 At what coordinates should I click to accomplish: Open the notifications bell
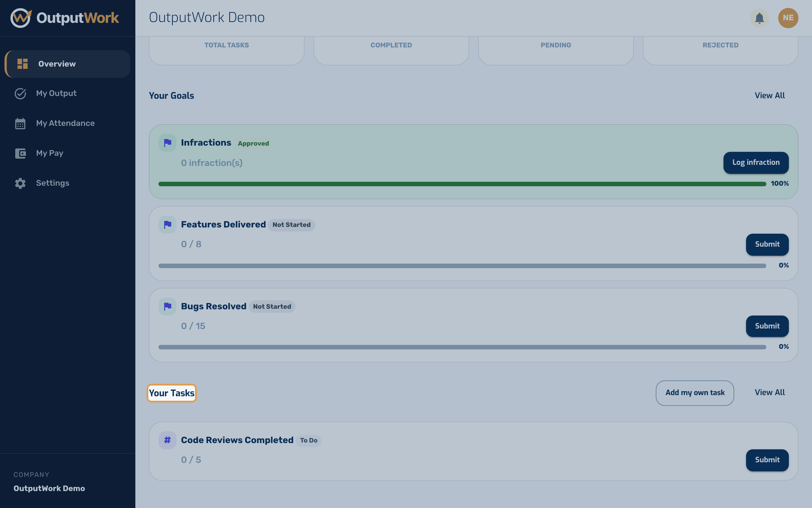click(759, 18)
